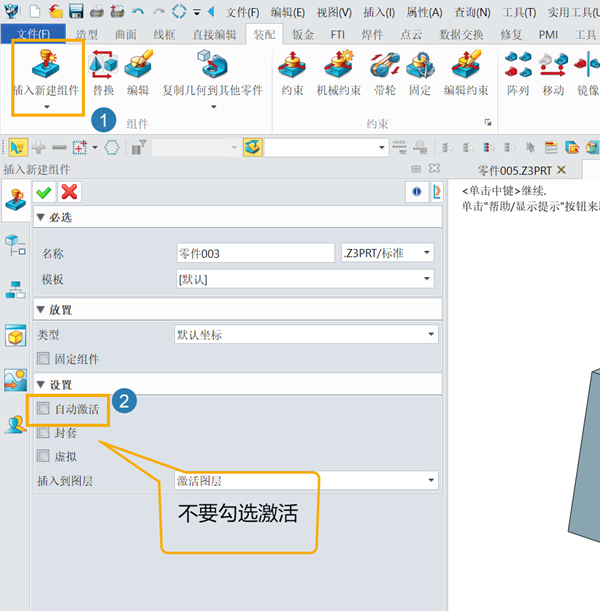Click the filter funnel icon
Viewport: 600px width, 611px height.
pos(139,147)
